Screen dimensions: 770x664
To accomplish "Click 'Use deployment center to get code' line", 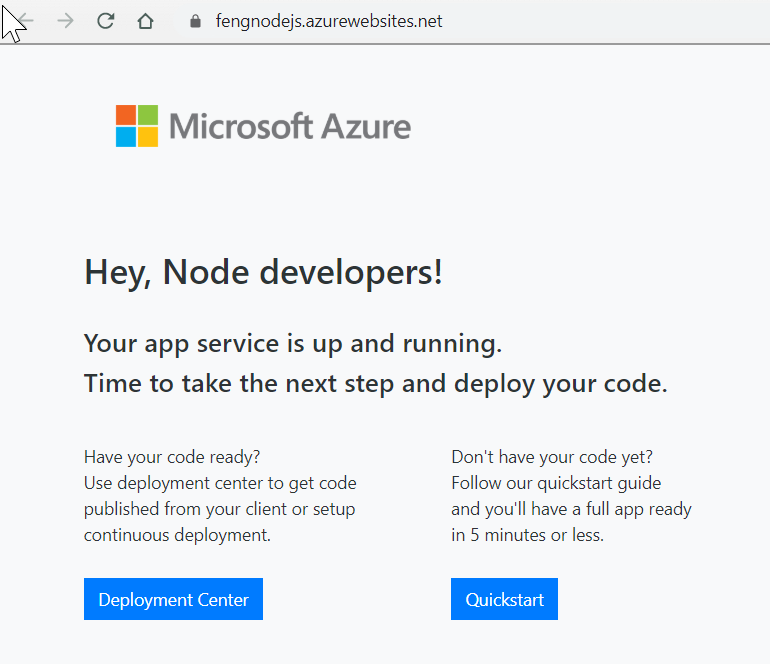I will click(x=220, y=483).
